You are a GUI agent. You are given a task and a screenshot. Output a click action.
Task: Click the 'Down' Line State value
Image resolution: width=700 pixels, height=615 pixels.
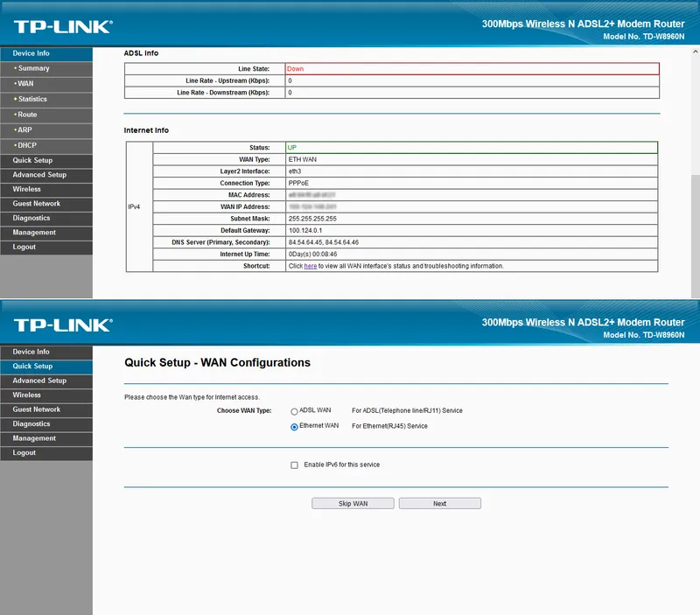(x=295, y=69)
